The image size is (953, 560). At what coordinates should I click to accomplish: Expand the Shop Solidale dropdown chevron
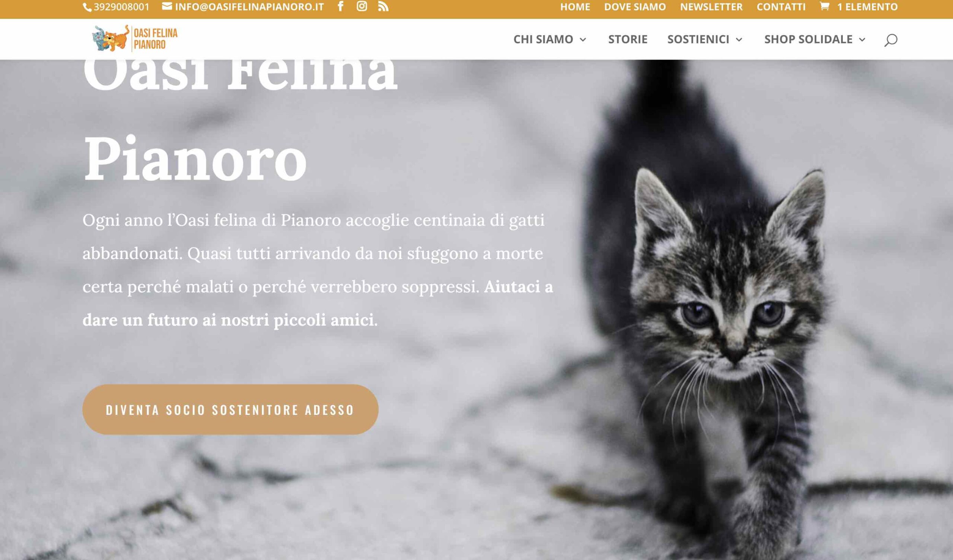tap(862, 39)
